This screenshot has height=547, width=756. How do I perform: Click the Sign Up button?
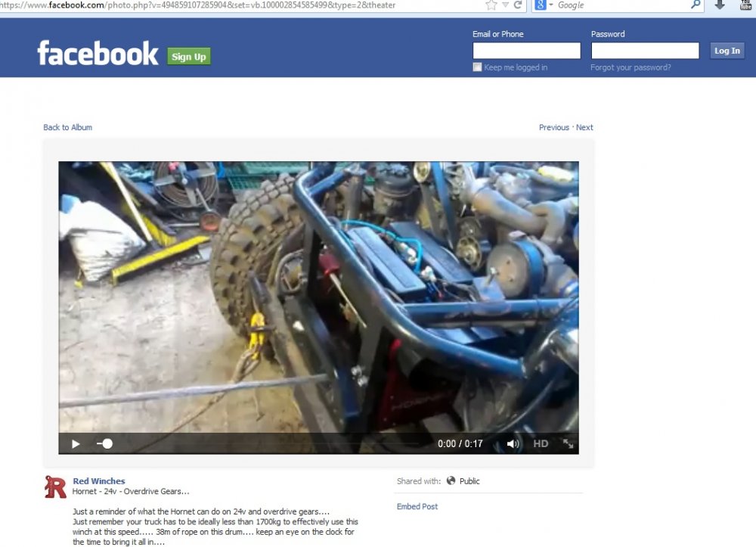tap(188, 56)
